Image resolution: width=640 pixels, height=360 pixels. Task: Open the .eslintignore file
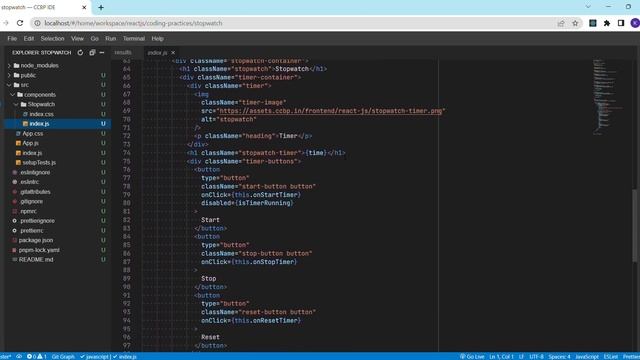(35, 172)
